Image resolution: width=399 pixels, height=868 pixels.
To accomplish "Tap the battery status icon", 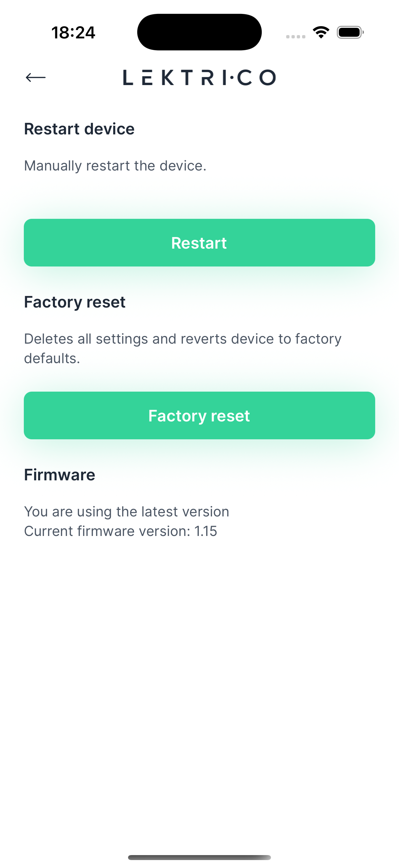I will point(350,32).
